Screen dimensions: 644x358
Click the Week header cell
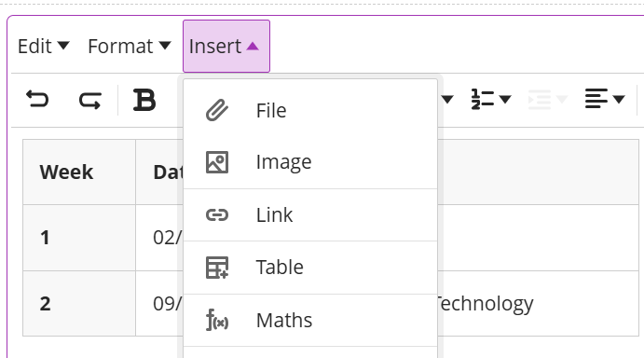point(79,172)
